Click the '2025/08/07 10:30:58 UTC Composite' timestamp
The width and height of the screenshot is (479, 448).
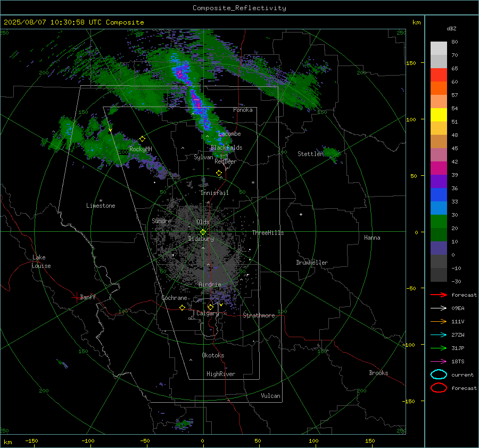coord(73,22)
